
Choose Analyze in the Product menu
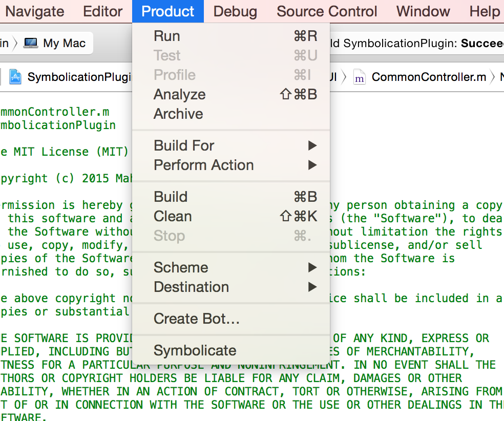click(231, 94)
